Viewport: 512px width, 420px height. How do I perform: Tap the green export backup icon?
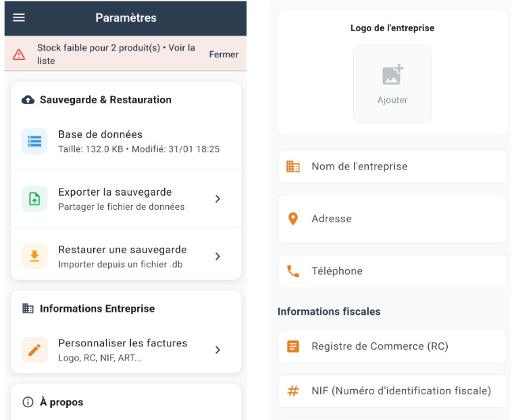pyautogui.click(x=34, y=199)
